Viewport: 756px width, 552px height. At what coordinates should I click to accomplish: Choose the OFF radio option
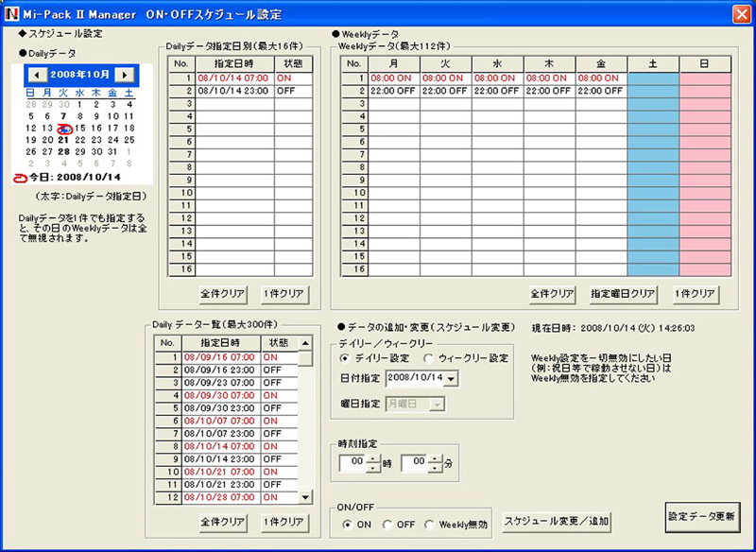pos(388,525)
